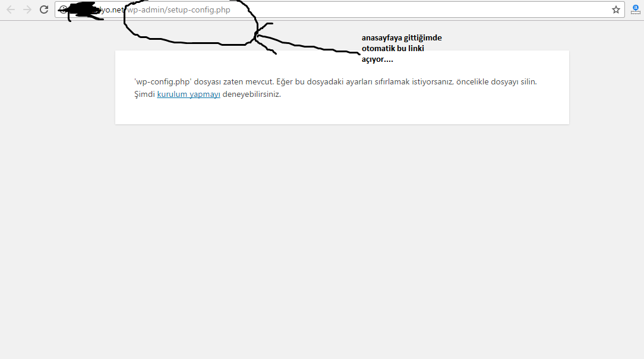The height and width of the screenshot is (359, 644).
Task: Click the text "'wp-config.php' dosyası zaten mevcut"
Action: [204, 82]
